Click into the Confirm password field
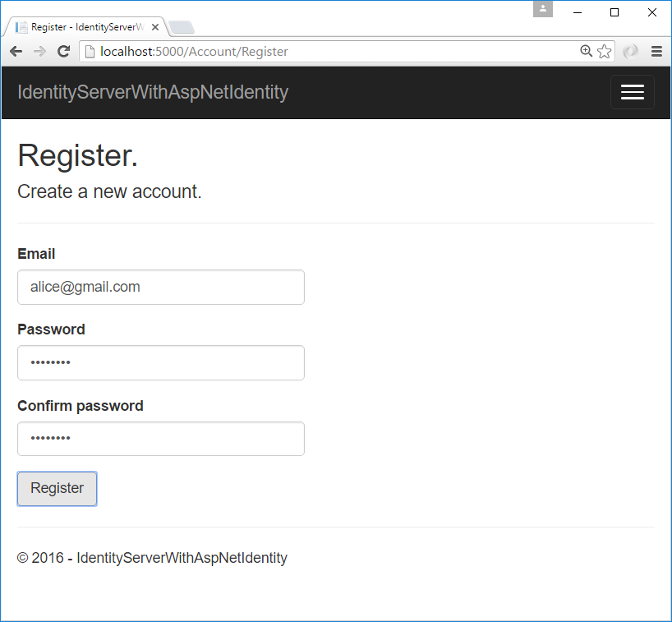The width and height of the screenshot is (672, 622). click(161, 439)
